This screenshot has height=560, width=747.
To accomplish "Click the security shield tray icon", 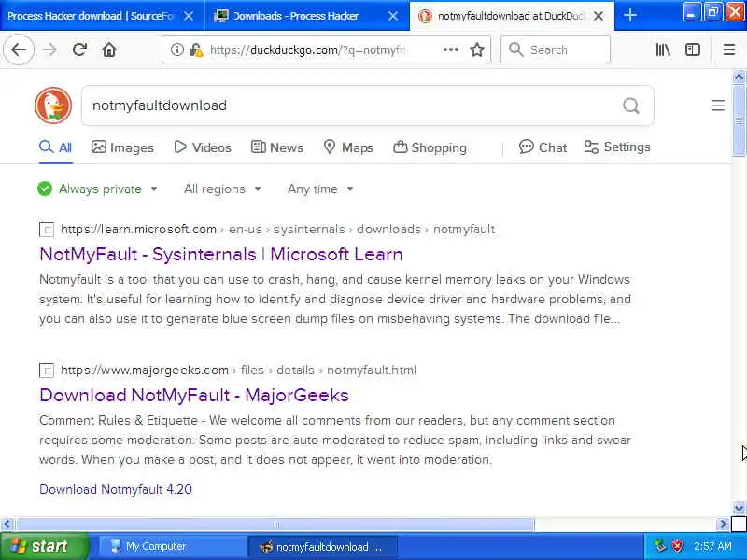I will [x=677, y=546].
